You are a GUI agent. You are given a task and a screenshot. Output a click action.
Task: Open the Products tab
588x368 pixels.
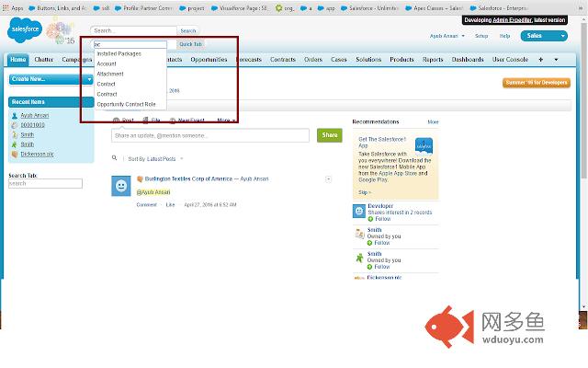pos(401,59)
